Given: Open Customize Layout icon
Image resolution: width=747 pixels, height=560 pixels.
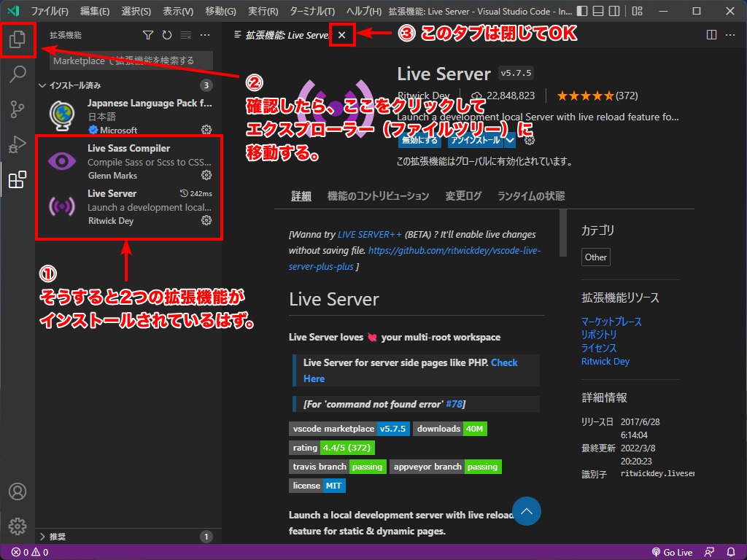Looking at the screenshot, I should 637,11.
